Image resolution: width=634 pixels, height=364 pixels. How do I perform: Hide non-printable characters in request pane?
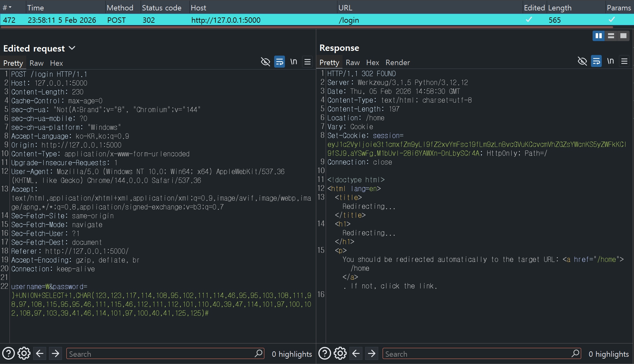pos(265,62)
